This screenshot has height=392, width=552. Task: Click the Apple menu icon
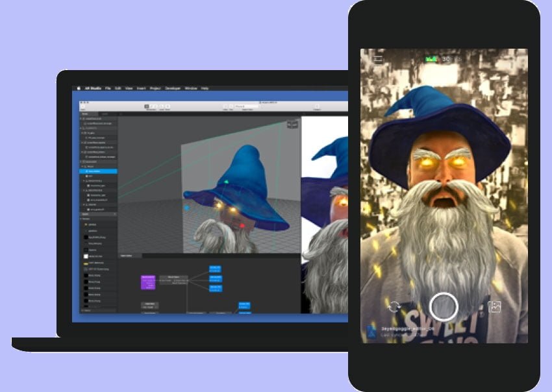click(79, 88)
